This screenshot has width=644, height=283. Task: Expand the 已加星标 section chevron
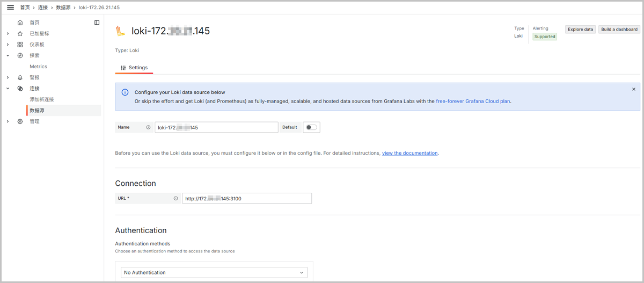[8, 33]
